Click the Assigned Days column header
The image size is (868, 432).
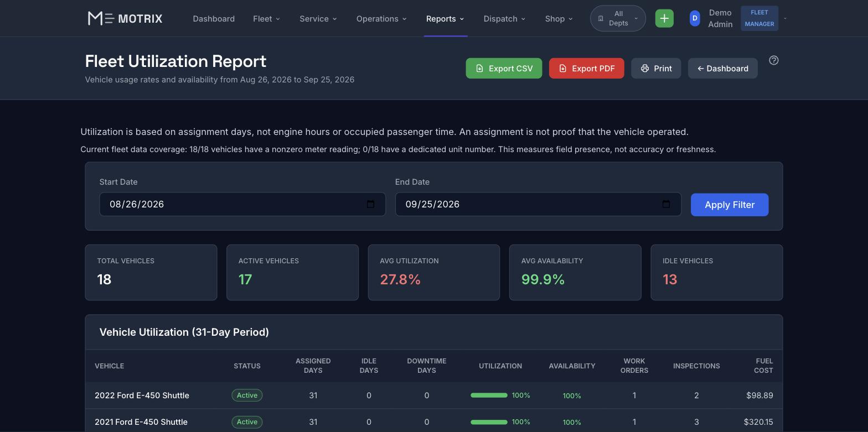coord(313,366)
